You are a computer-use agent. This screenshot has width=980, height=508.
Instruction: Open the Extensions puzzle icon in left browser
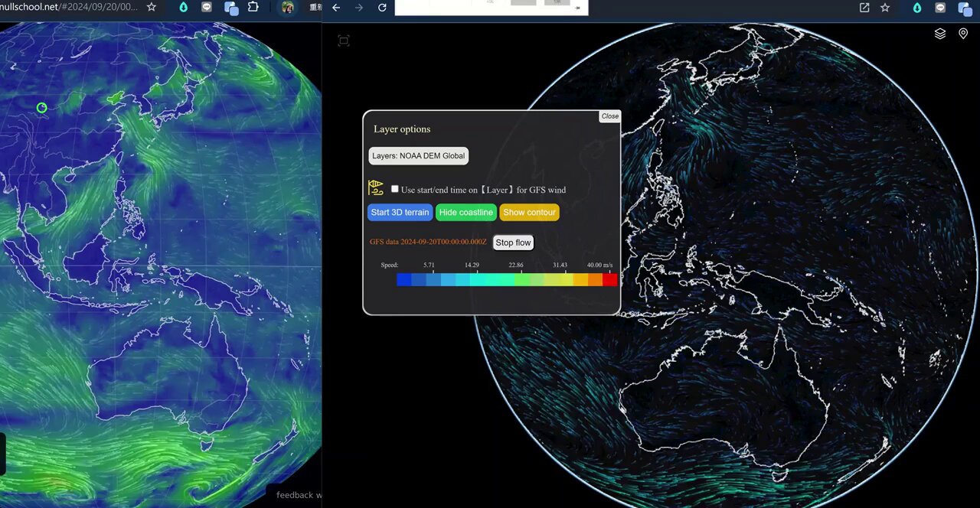[253, 7]
